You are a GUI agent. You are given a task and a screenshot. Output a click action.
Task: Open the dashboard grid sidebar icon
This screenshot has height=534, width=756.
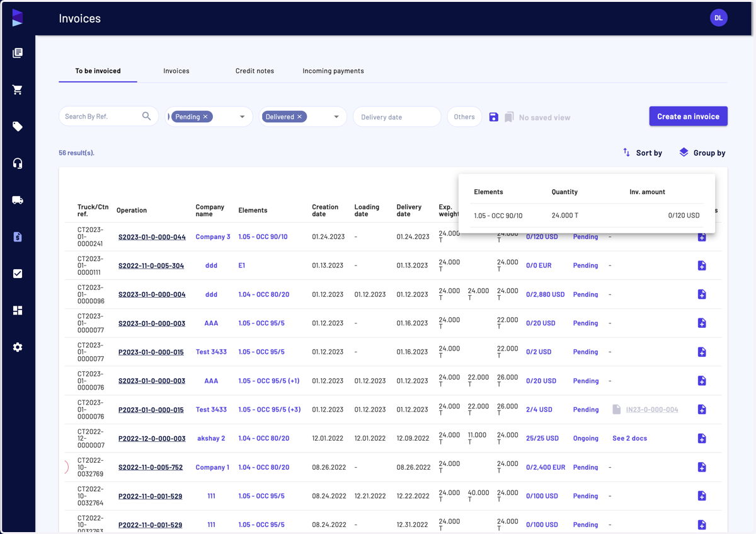click(x=18, y=310)
